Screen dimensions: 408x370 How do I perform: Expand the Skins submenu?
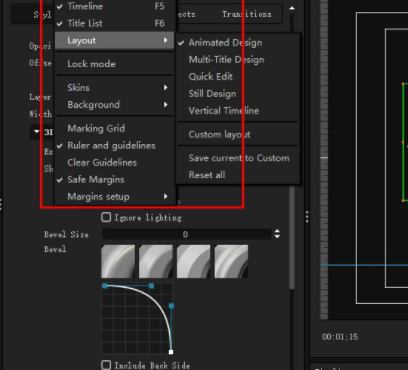pos(114,87)
